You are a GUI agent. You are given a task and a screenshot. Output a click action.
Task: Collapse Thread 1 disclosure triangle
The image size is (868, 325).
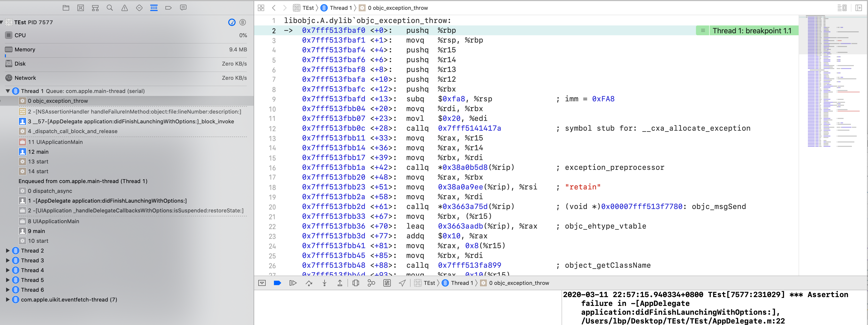(8, 91)
